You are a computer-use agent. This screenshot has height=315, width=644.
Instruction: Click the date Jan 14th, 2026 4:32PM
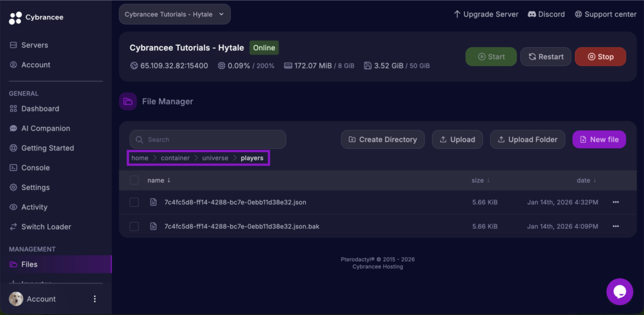point(563,202)
